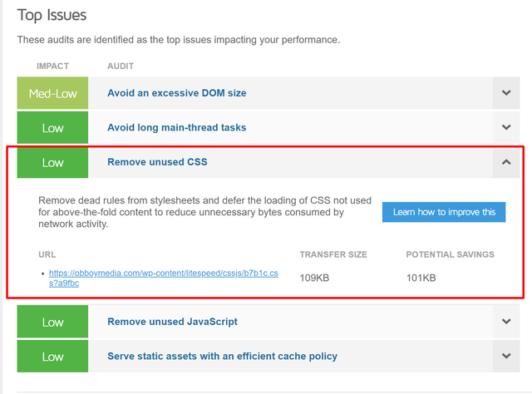This screenshot has height=394, width=532.
Task: Click the Low badge beside Avoid long main-thread tasks
Action: pos(52,128)
